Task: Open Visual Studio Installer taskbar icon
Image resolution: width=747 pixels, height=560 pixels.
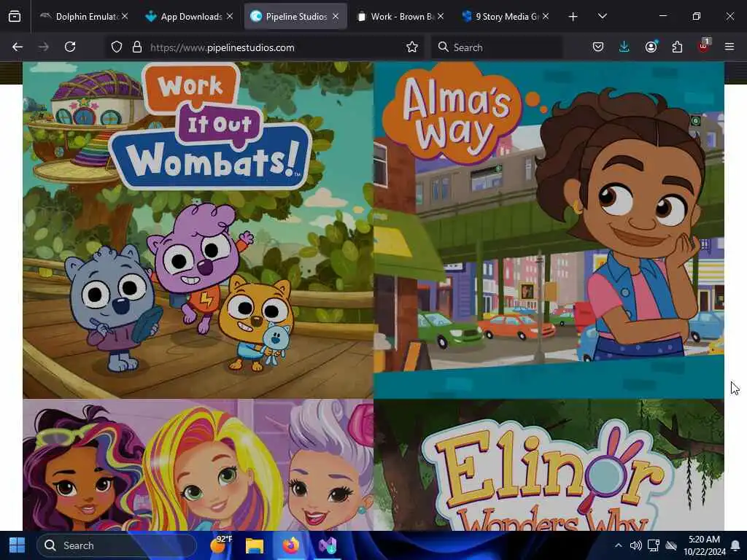Action: point(328,545)
